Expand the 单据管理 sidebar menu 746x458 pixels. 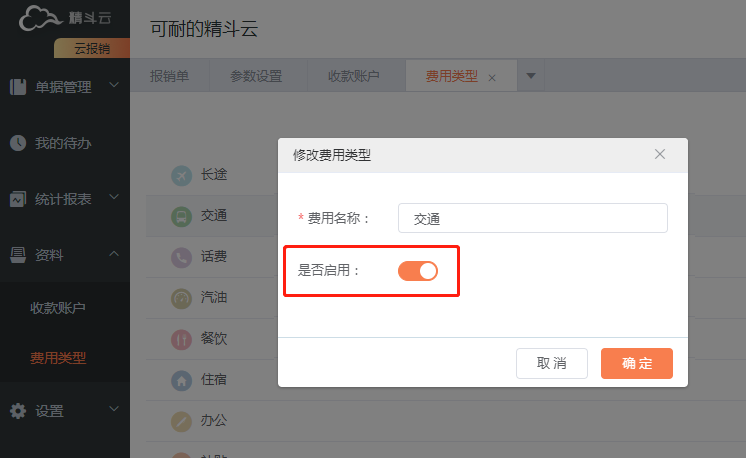coord(64,87)
